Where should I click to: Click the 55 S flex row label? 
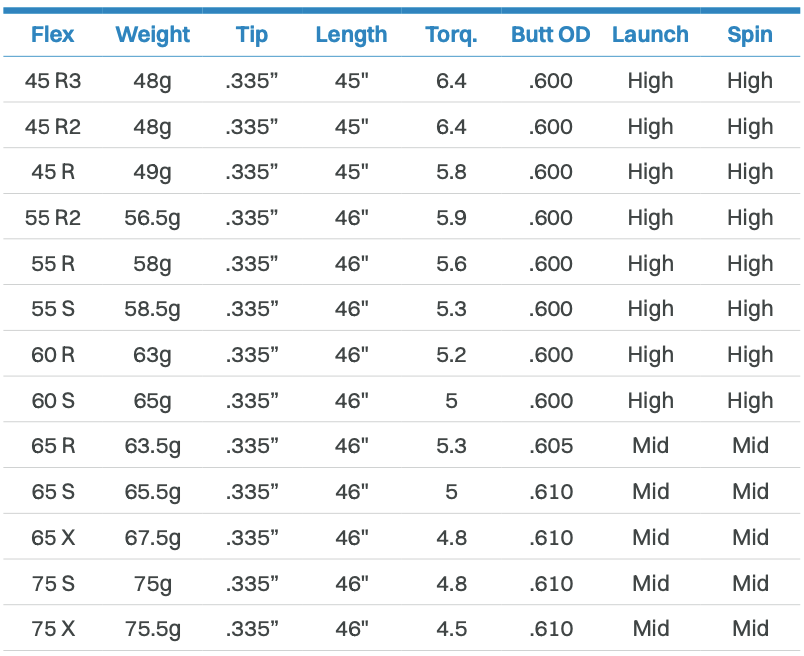click(53, 309)
